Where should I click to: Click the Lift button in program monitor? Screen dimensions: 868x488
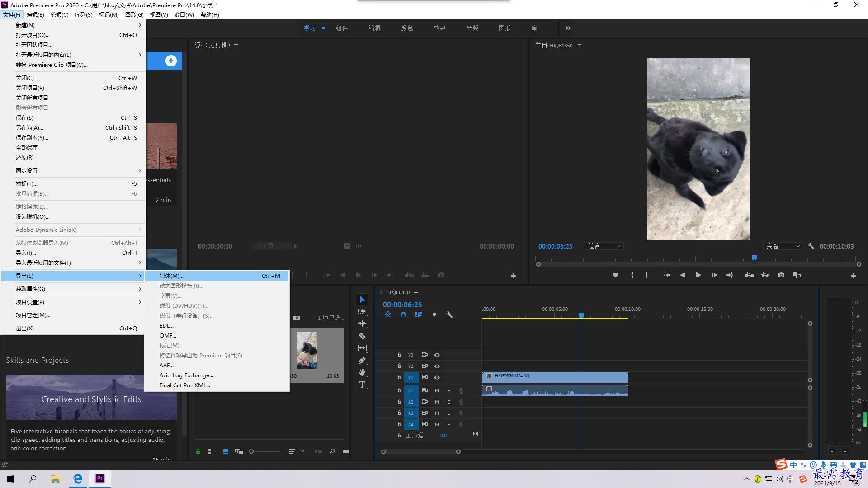pos(749,275)
